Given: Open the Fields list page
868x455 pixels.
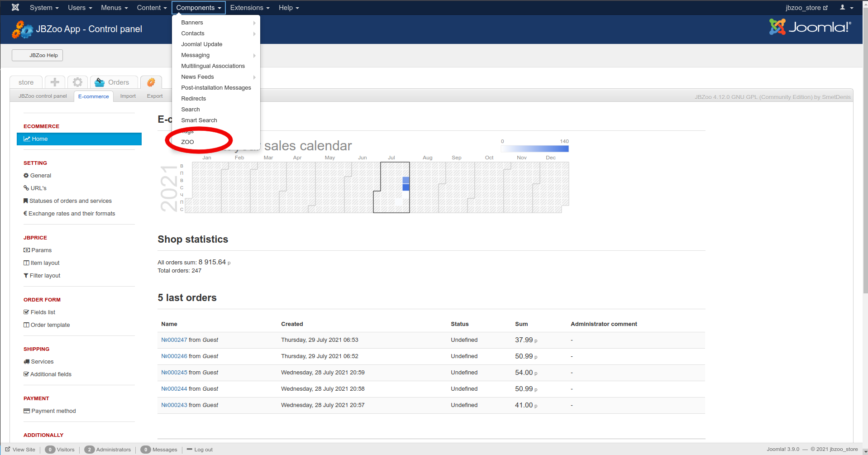Looking at the screenshot, I should 39,312.
